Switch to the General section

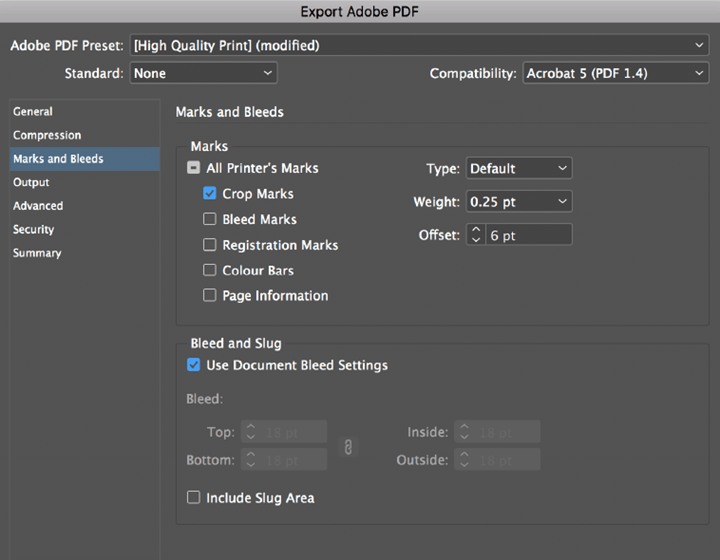tap(33, 112)
